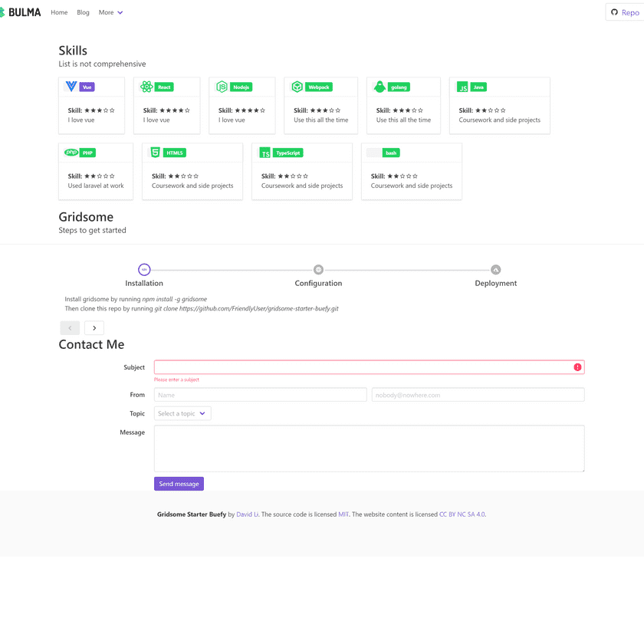Click the Vue logo icon
The width and height of the screenshot is (644, 644).
click(71, 87)
